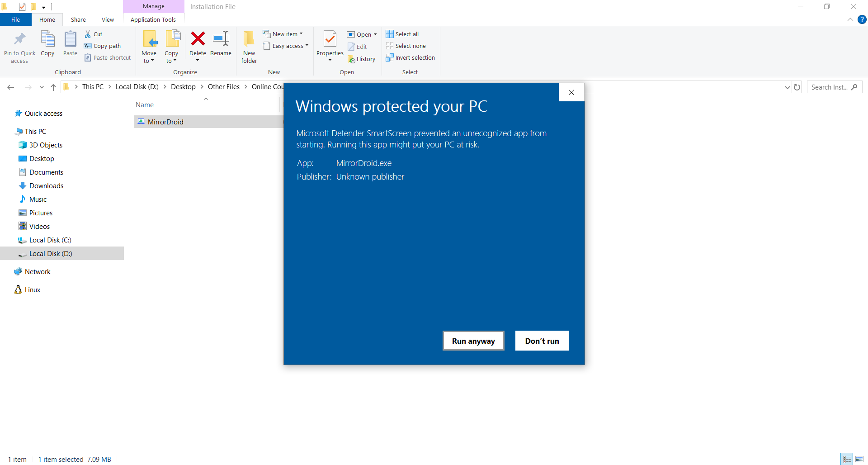Click the Properties icon
The width and height of the screenshot is (868, 465).
coord(330,39)
